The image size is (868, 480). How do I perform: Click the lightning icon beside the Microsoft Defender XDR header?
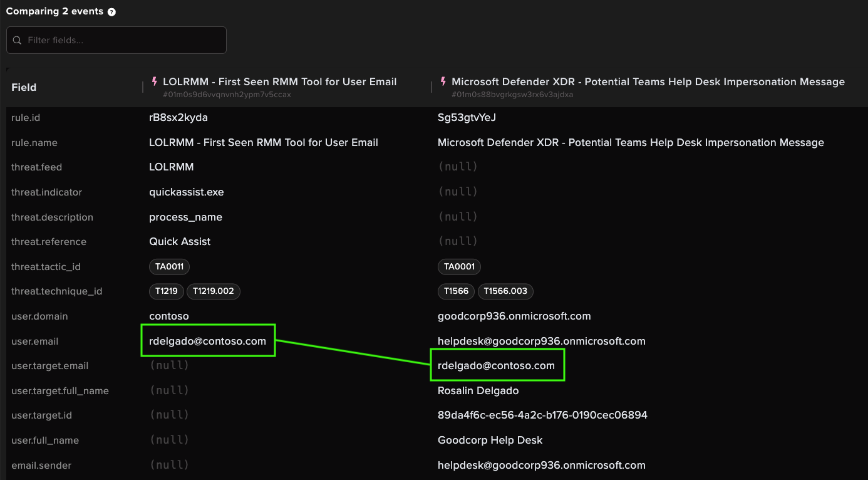[x=443, y=81]
